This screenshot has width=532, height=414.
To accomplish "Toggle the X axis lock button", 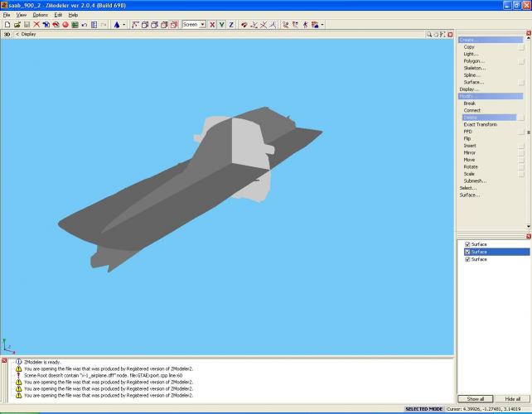I will click(212, 25).
